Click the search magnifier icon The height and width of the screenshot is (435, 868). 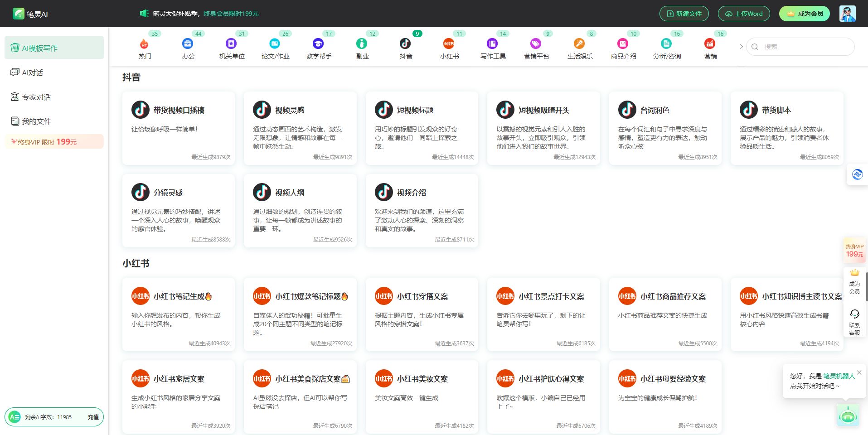coord(755,47)
